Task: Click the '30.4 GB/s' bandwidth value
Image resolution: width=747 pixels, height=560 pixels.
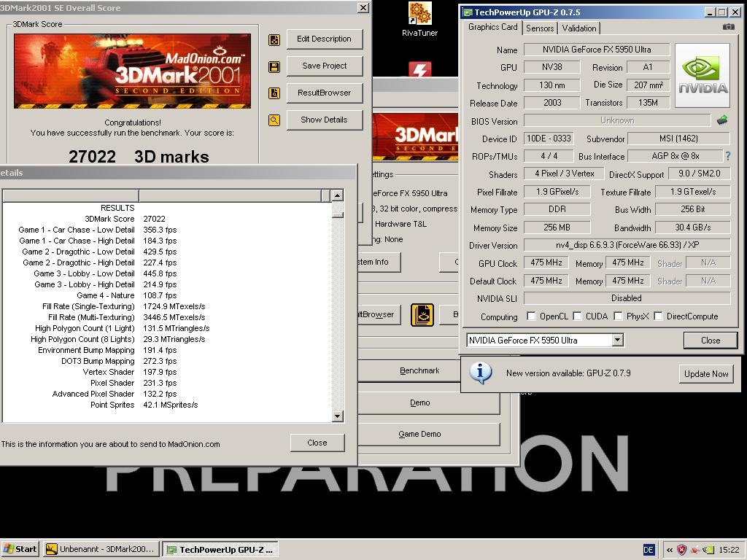Action: pyautogui.click(x=693, y=227)
